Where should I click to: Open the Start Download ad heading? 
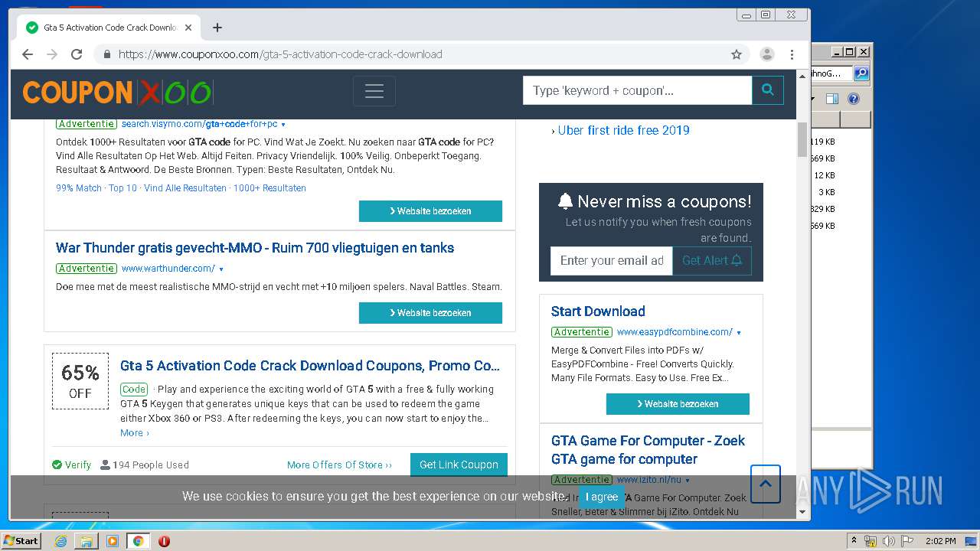click(x=598, y=311)
